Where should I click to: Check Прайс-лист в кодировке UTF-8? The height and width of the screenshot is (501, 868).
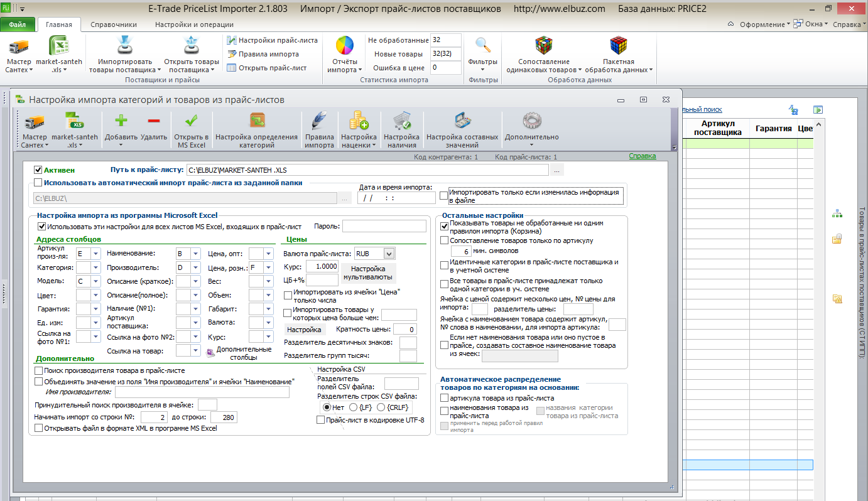click(x=321, y=420)
